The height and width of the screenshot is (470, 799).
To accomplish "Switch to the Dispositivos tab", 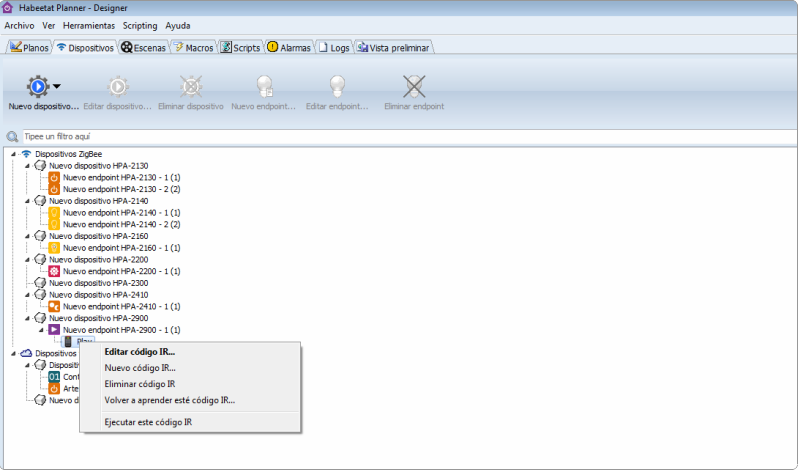I will coord(85,47).
